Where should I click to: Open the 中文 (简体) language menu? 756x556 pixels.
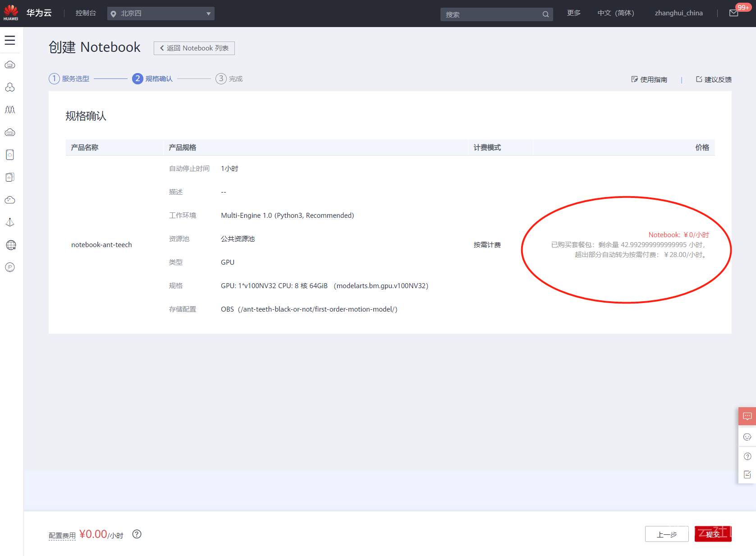616,13
